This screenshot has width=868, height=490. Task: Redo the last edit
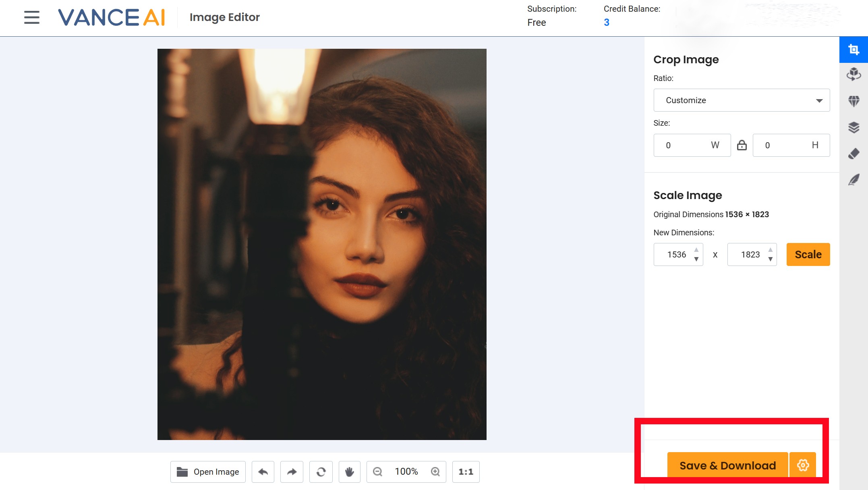pyautogui.click(x=291, y=471)
